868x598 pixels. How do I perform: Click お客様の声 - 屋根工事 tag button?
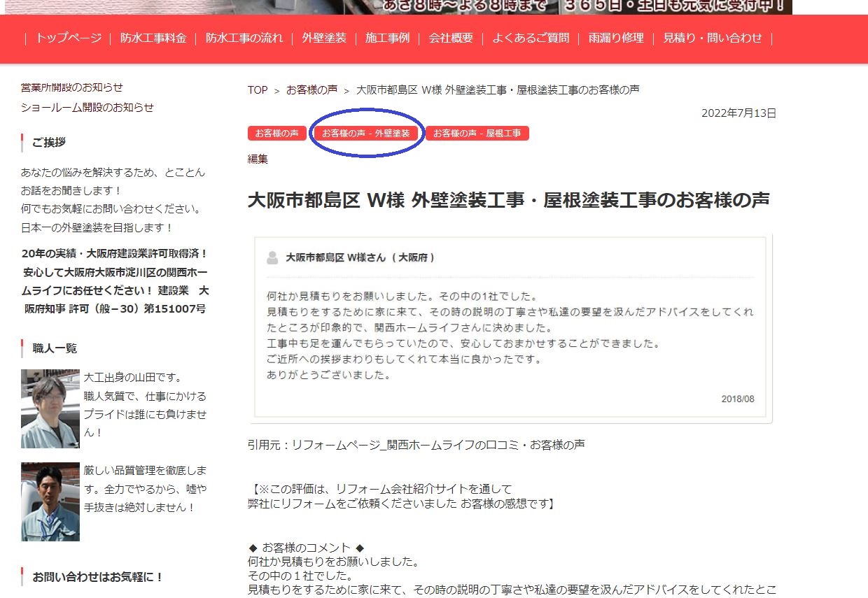click(477, 133)
